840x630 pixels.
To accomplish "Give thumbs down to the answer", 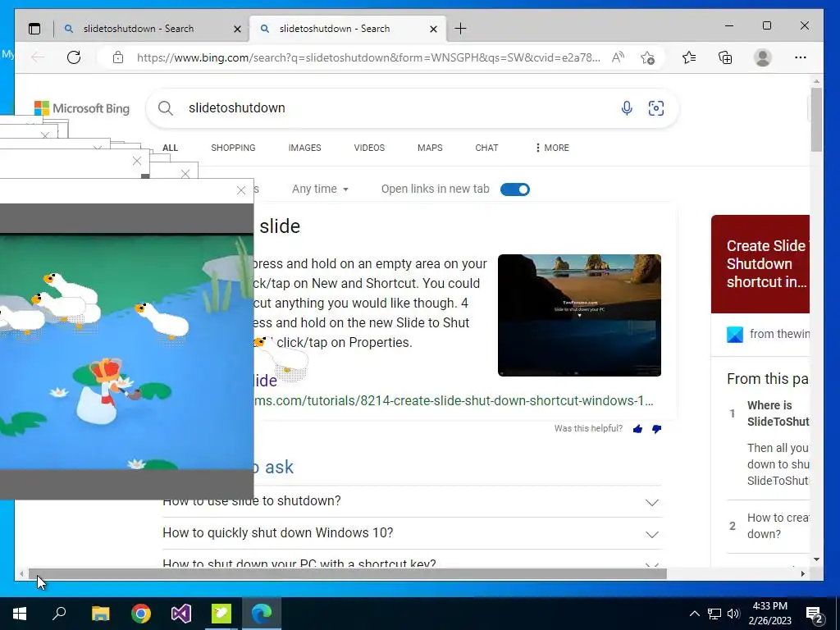I will tap(656, 428).
